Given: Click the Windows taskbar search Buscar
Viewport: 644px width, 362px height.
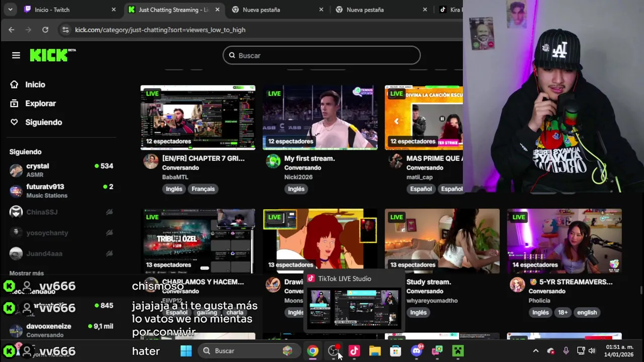Looking at the screenshot, I should 248,351.
